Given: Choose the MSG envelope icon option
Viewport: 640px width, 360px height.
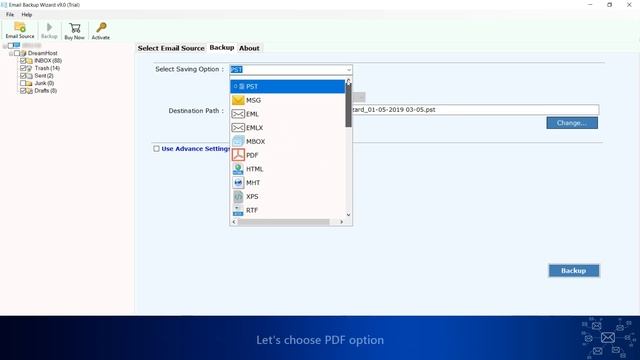Looking at the screenshot, I should coord(238,100).
